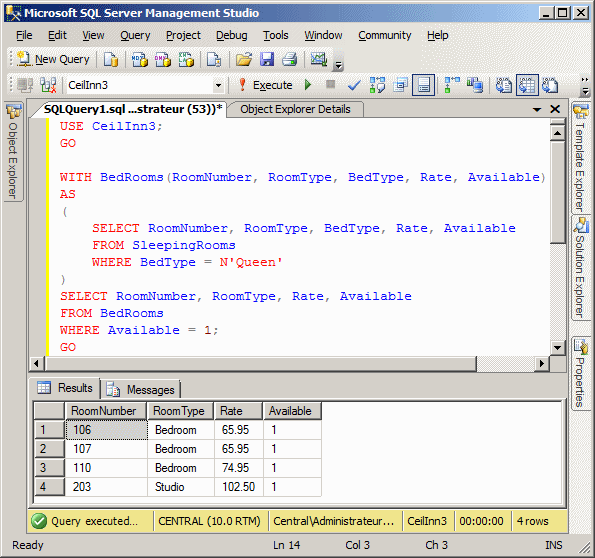Open a Database Engine Query
595x558 pixels.
[111, 59]
